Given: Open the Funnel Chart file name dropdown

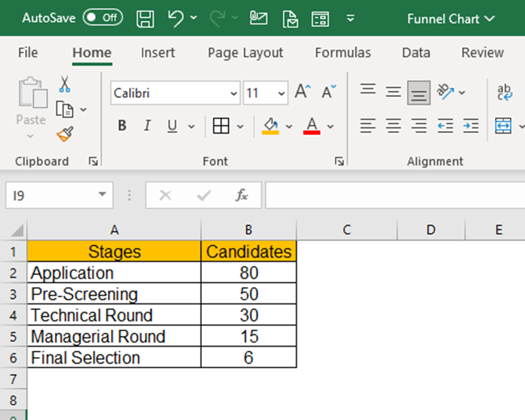Looking at the screenshot, I should pos(490,18).
